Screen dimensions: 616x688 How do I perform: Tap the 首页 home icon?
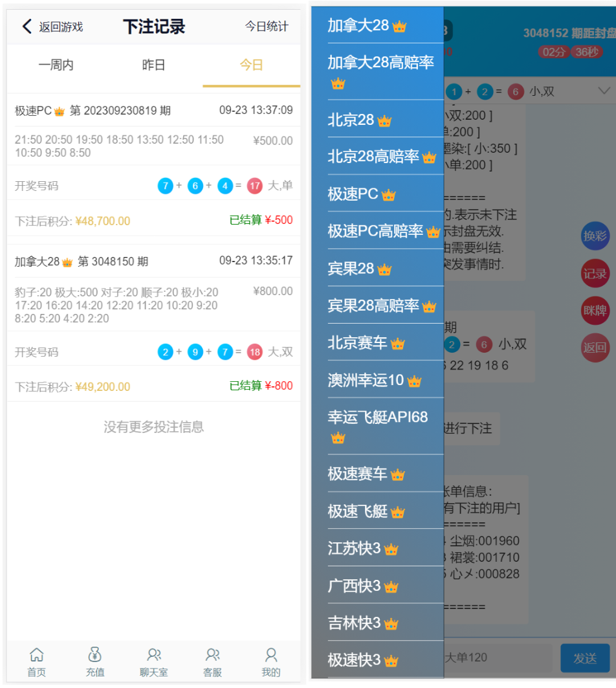click(x=37, y=656)
